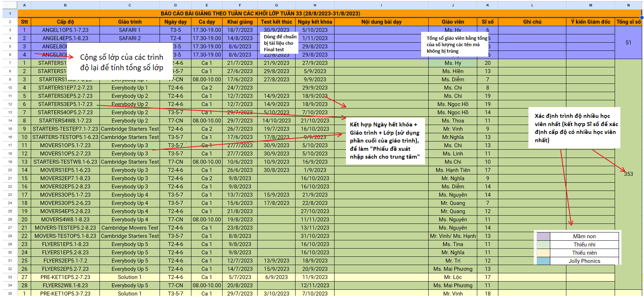Select cell 'MOVERS-TESTEP5.2-8.23'
644x298 pixels.
(x=65, y=228)
